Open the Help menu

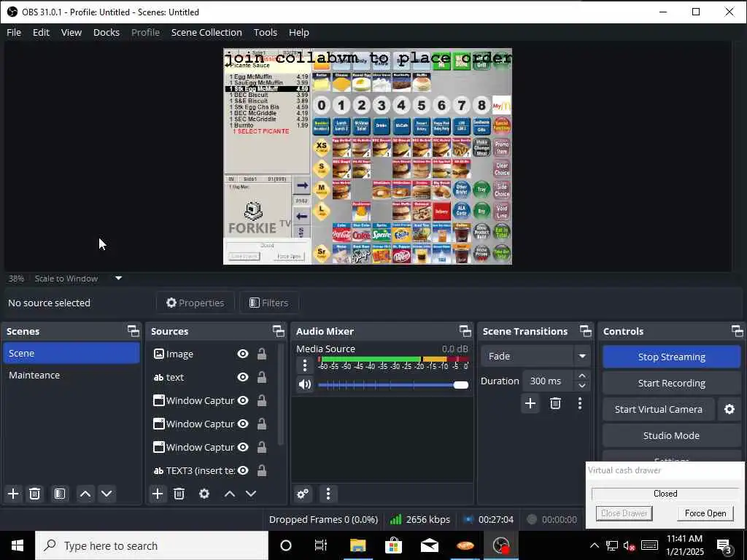(298, 32)
